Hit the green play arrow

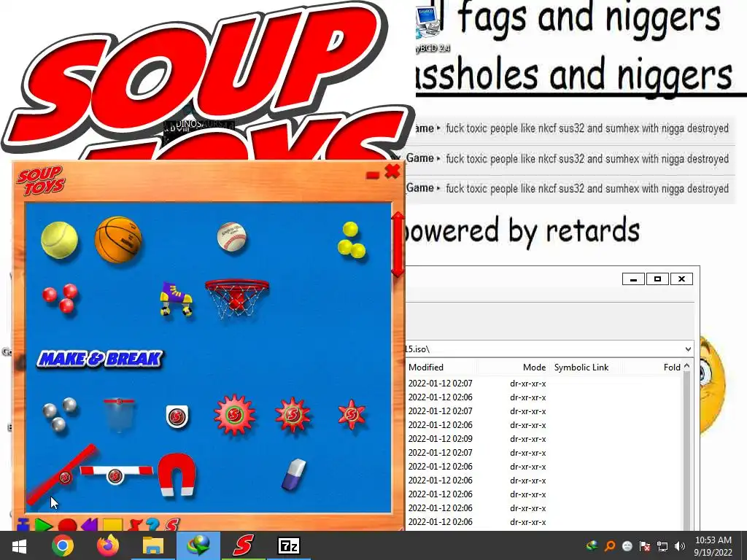click(x=43, y=525)
